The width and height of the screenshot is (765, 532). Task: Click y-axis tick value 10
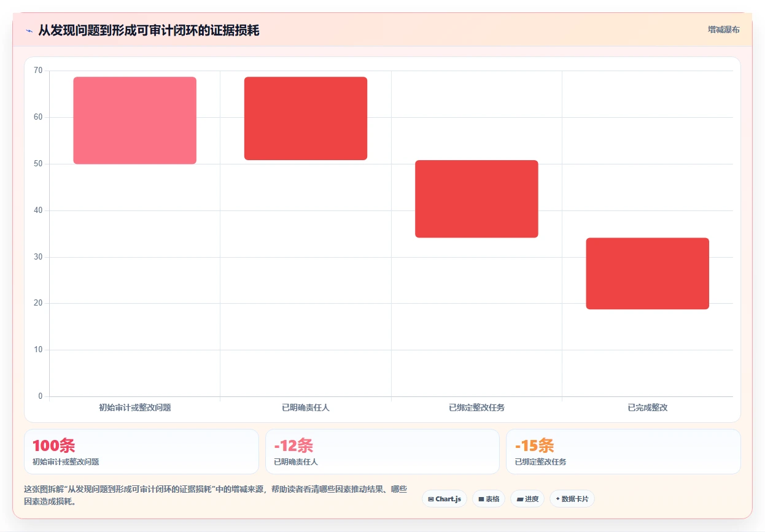coord(38,350)
